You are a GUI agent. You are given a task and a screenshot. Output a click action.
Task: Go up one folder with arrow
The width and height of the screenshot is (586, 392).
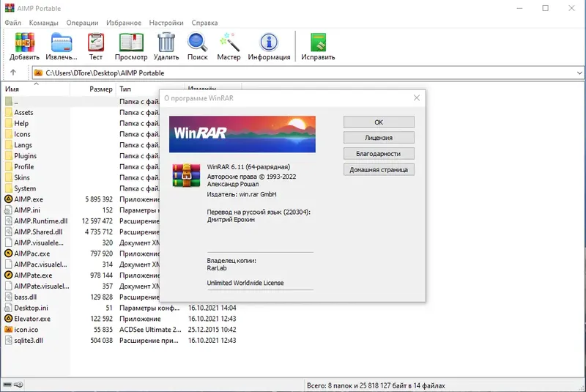click(13, 73)
